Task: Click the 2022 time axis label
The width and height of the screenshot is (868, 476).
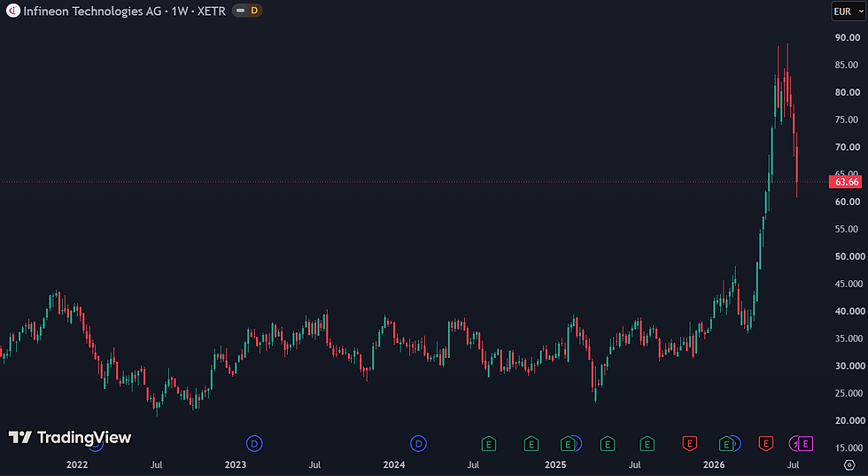Action: tap(77, 464)
